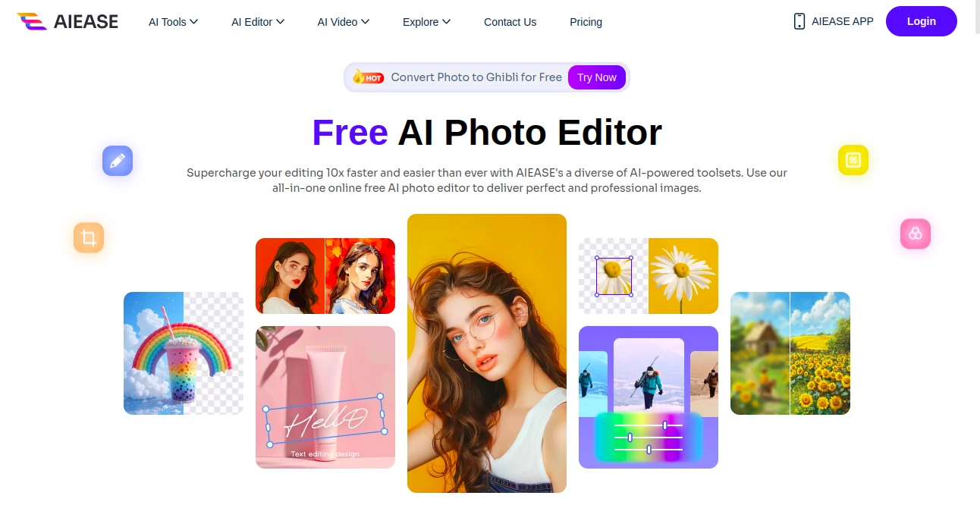Open the Pricing menu item
Image resolution: width=980 pixels, height=505 pixels.
(x=586, y=22)
